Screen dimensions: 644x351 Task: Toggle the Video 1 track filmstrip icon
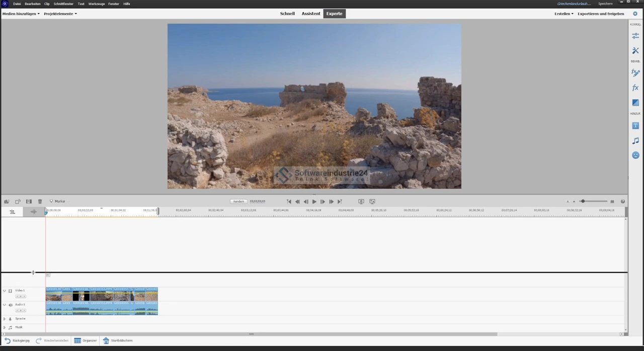(10, 291)
